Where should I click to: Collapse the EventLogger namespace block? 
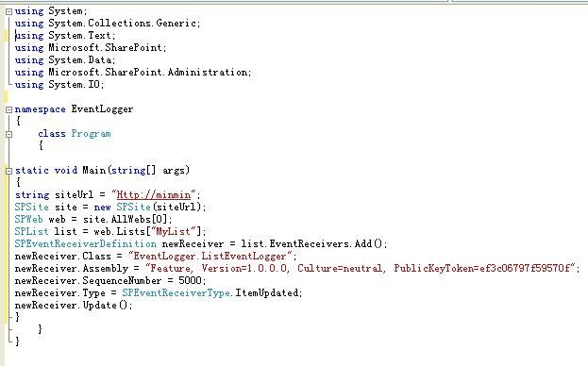tap(8, 109)
